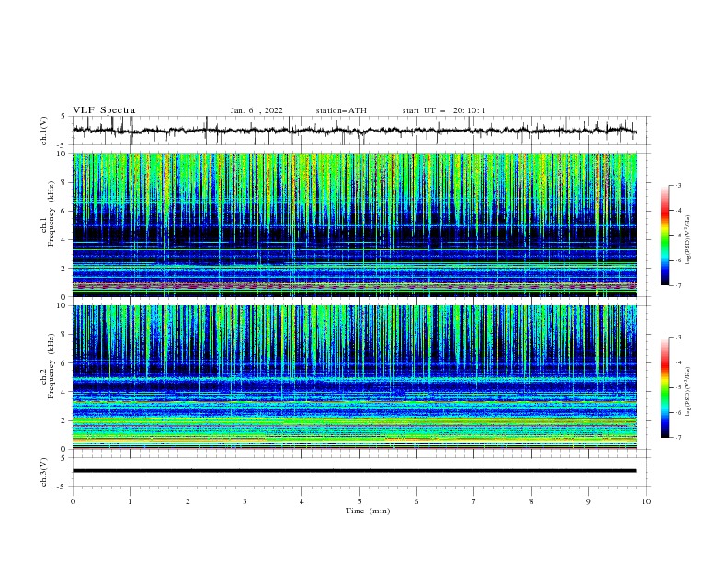Click the ch.3 flat voltage trace
Screen dimensions: 728x563
pos(354,471)
